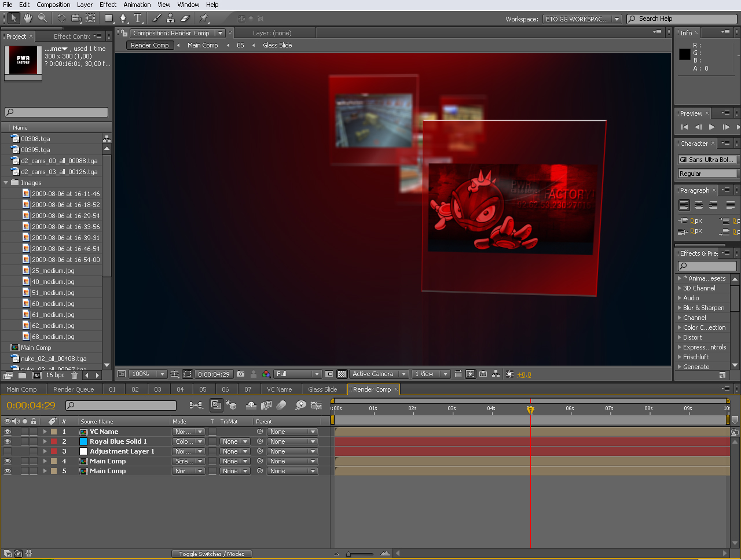Open composition flowchart icon in viewer footer
741x560 pixels.
pyautogui.click(x=496, y=374)
